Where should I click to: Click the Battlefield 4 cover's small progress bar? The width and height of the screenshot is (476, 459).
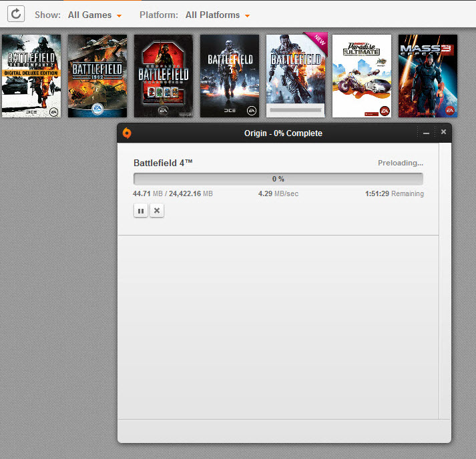point(295,110)
